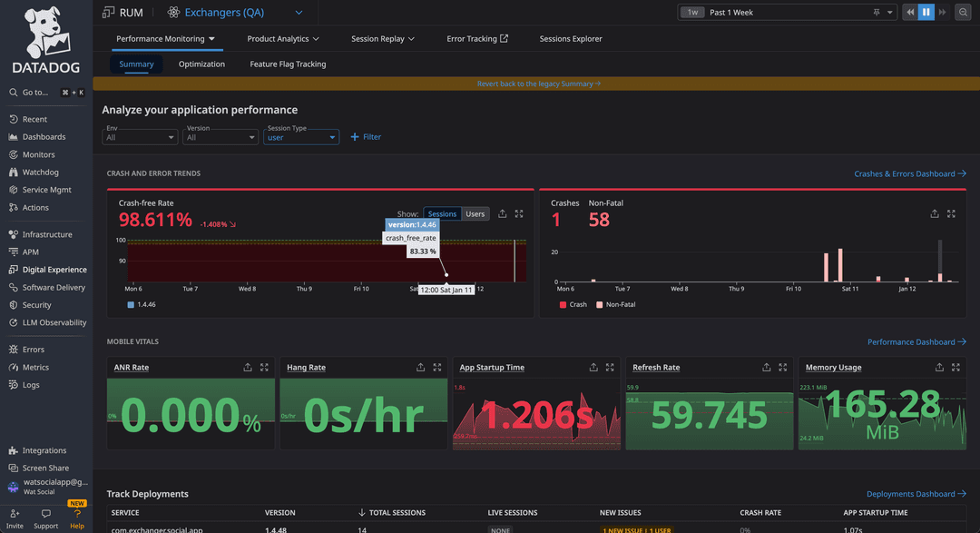Export the Crash-free Rate graph
The image size is (980, 533).
click(x=502, y=214)
